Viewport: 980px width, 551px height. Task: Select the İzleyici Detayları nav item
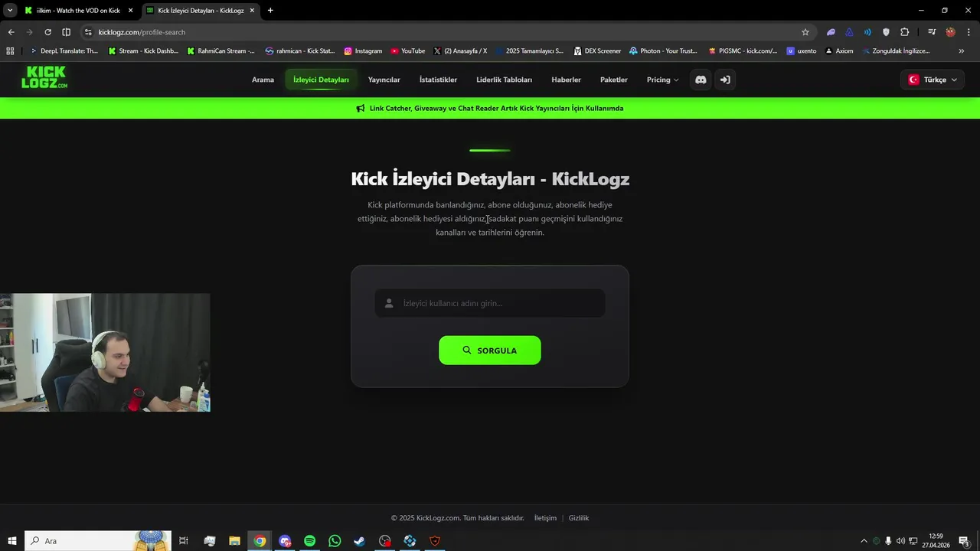pyautogui.click(x=321, y=80)
